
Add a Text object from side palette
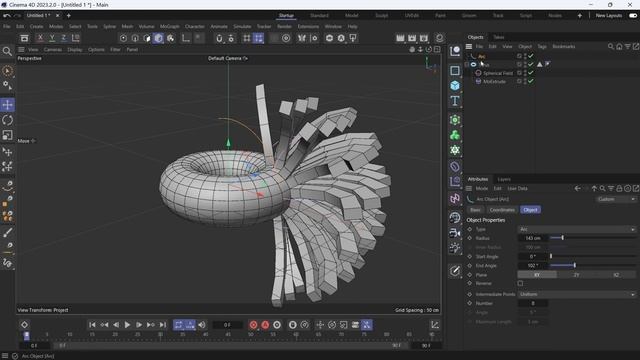(x=455, y=101)
